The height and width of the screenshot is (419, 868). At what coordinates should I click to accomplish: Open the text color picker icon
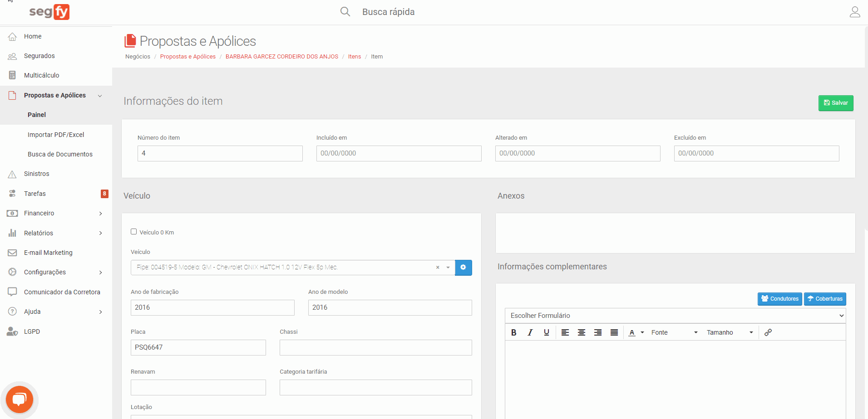point(632,332)
